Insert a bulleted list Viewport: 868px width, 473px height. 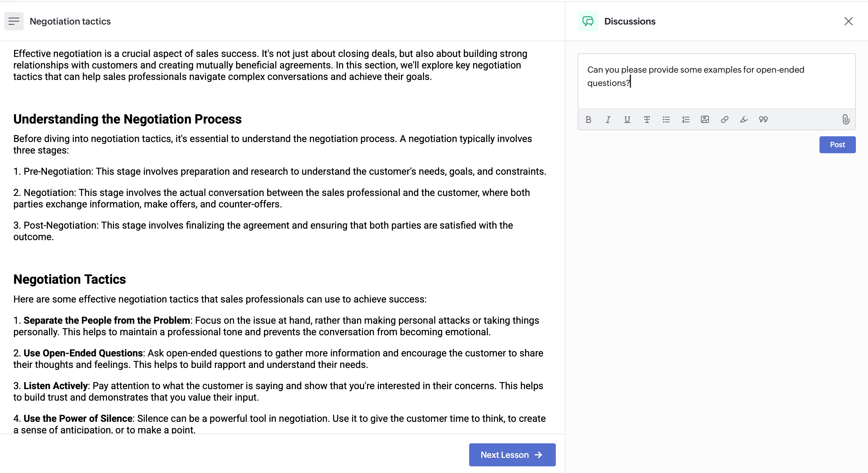tap(666, 120)
